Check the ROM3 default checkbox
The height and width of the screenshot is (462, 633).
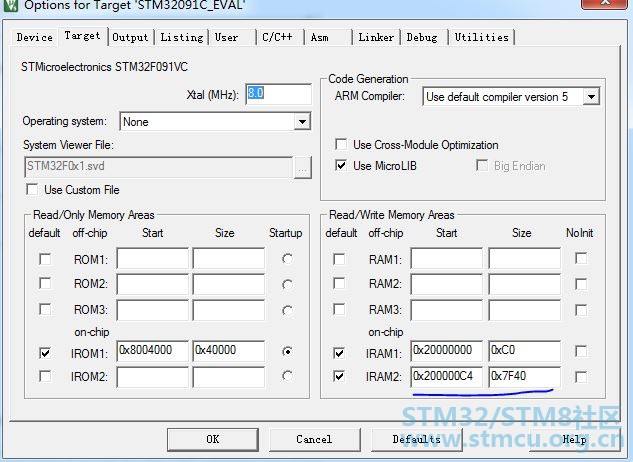[45, 309]
